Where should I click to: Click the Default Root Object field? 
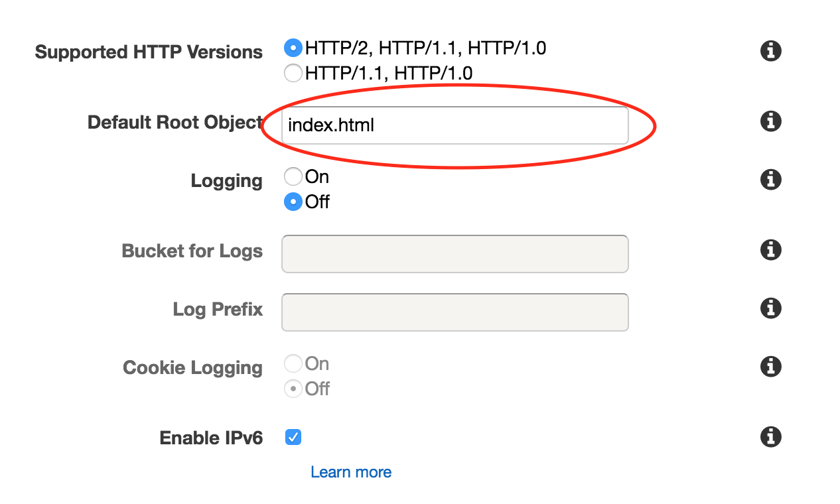click(x=455, y=125)
